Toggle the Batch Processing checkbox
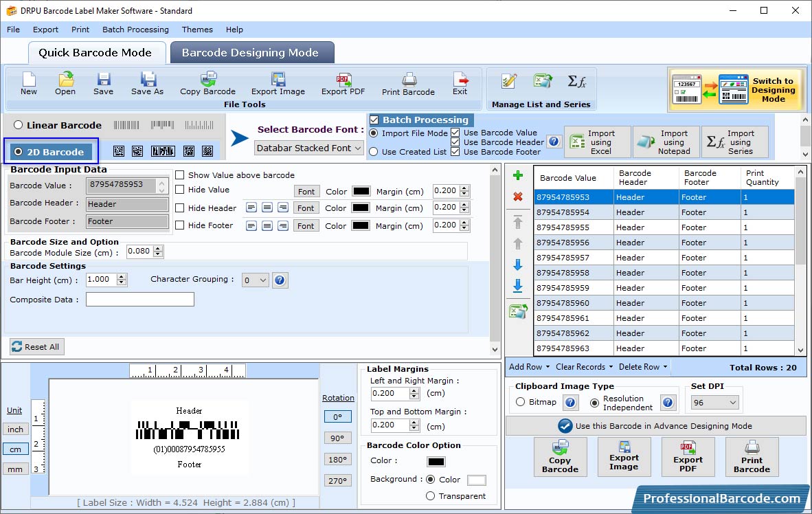This screenshot has width=812, height=514. click(374, 120)
